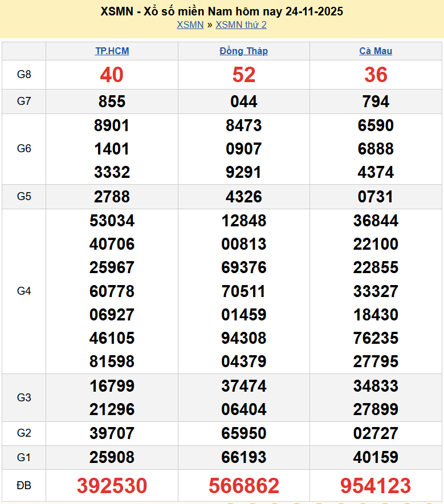The width and height of the screenshot is (444, 504).
Task: Click the G8 result 52 for Đồng Tháp
Action: point(244,75)
